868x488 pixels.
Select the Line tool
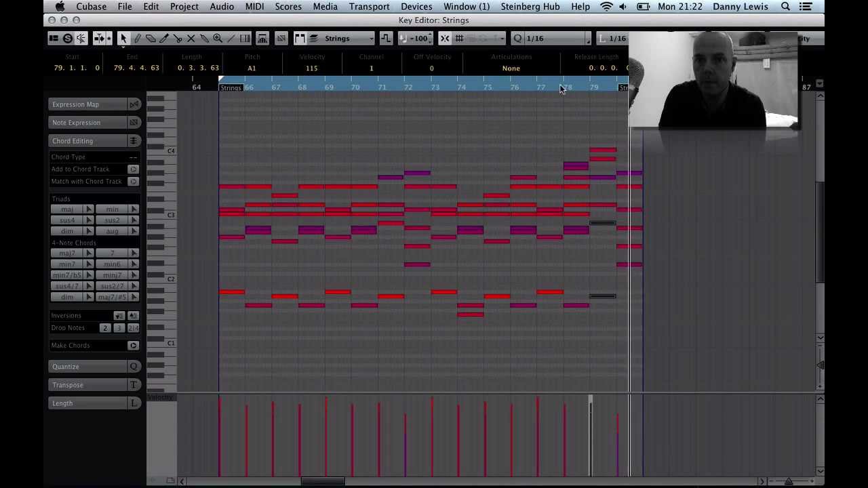tap(231, 39)
